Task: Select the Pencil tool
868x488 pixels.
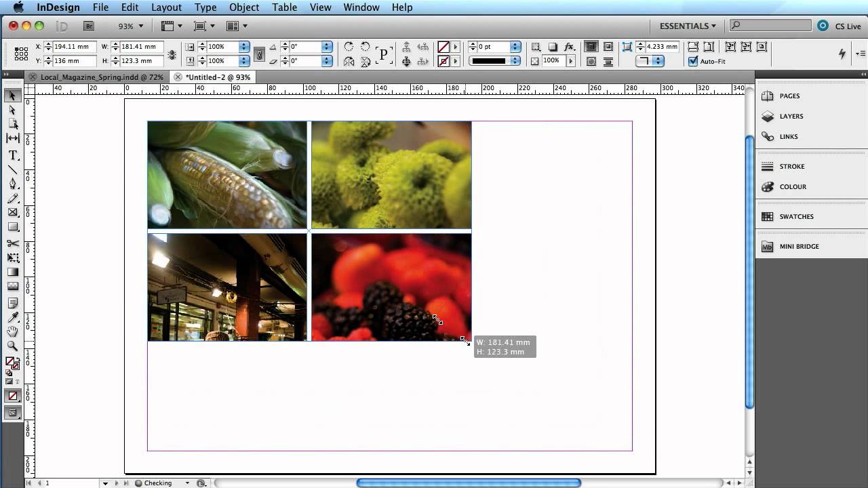Action: tap(13, 198)
